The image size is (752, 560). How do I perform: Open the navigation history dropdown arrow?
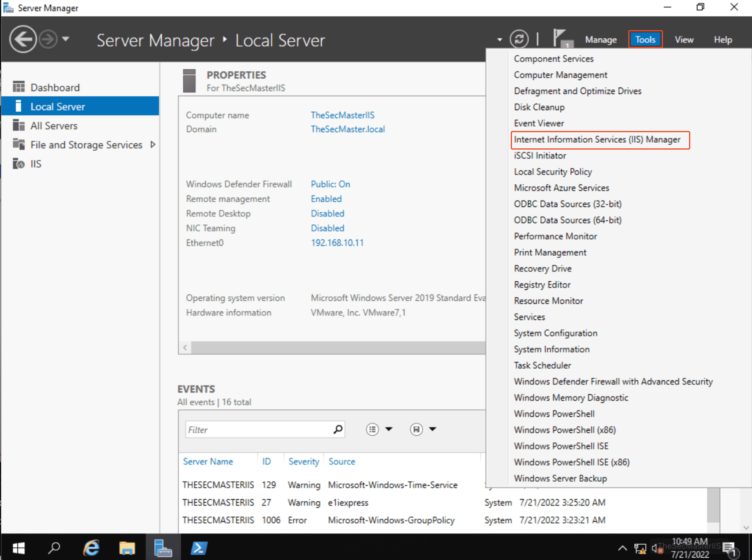(x=66, y=39)
